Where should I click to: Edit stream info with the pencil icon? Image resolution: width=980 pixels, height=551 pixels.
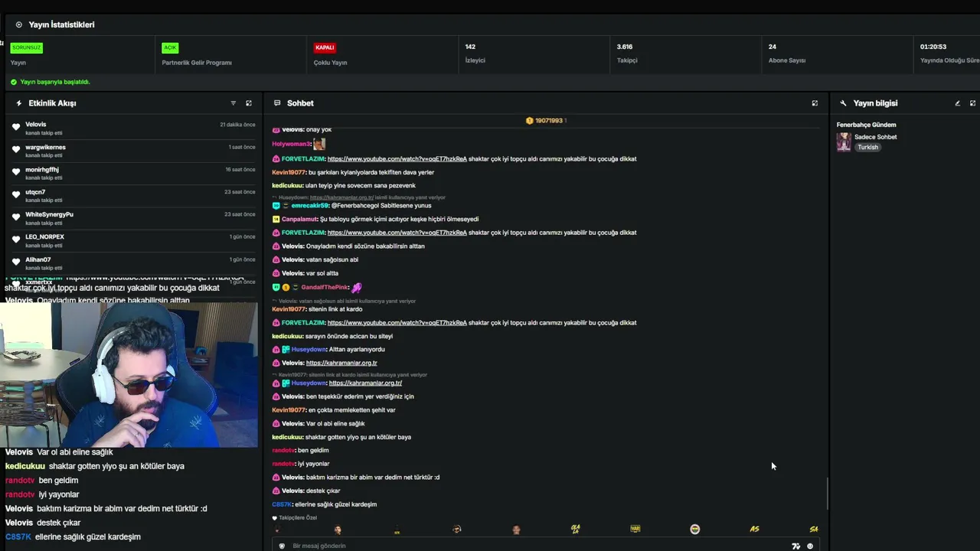[x=957, y=103]
